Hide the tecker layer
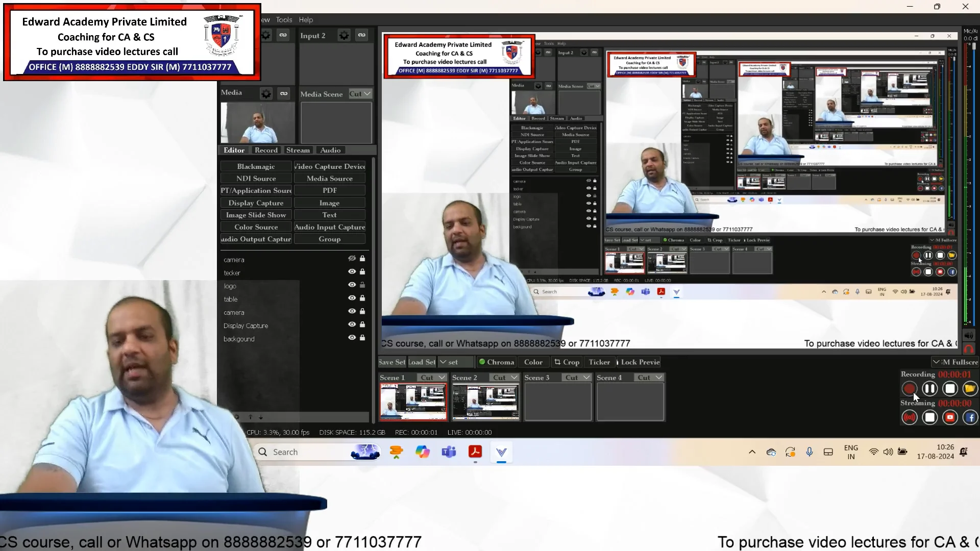 (x=352, y=271)
